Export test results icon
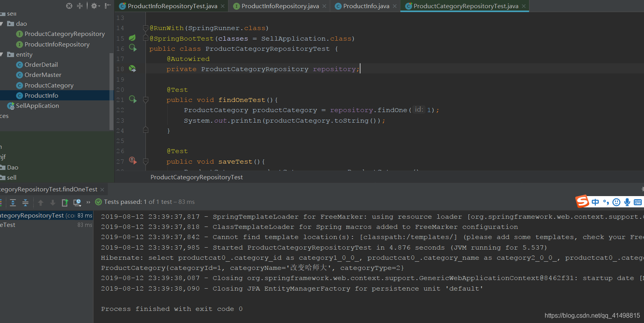The width and height of the screenshot is (644, 323). click(x=65, y=202)
